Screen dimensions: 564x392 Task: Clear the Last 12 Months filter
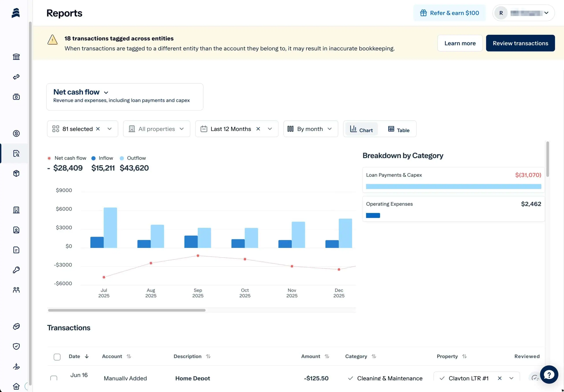258,129
